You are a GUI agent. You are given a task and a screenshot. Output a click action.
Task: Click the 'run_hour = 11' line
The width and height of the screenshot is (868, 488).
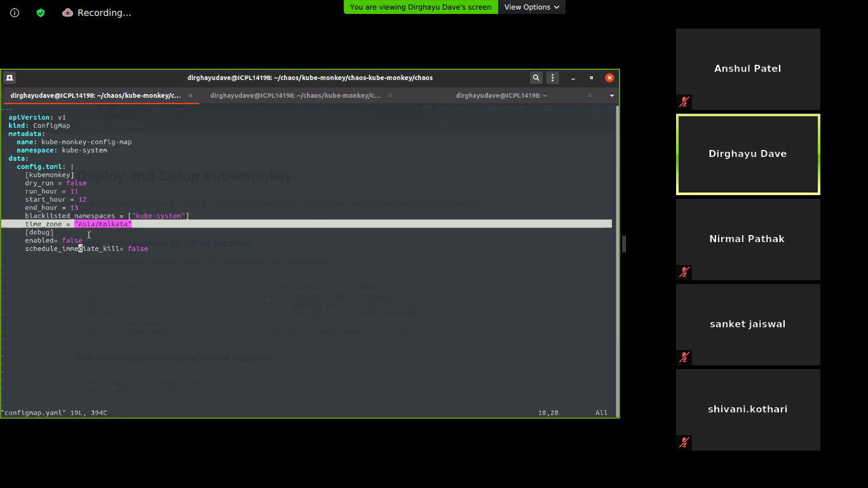pos(51,191)
